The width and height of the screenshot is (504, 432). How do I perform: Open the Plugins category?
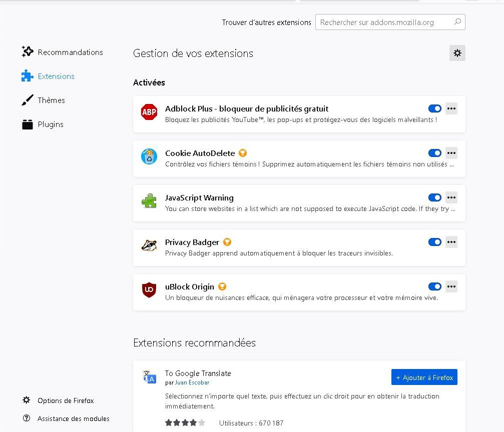click(x=43, y=124)
